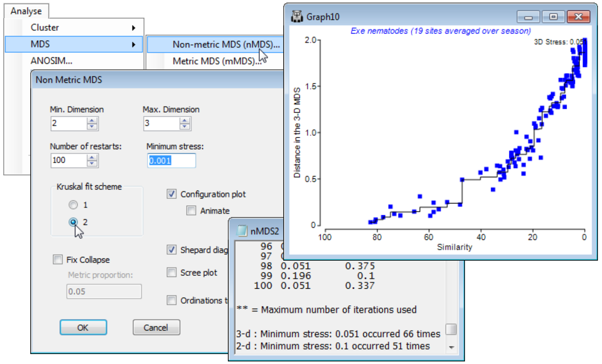Image resolution: width=602 pixels, height=364 pixels.
Task: Expand the Cluster submenu arrow
Action: coord(133,28)
